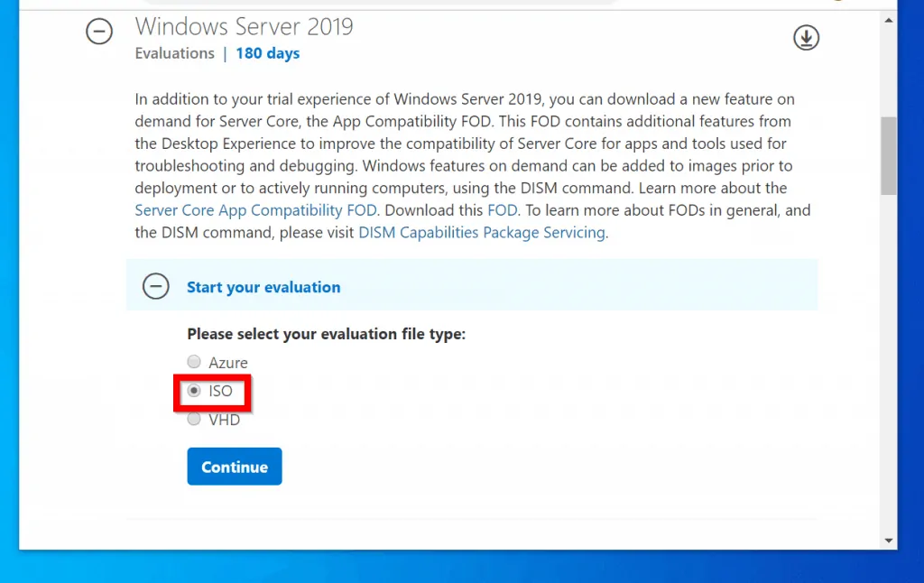Click the download icon near Windows Server 2019
This screenshot has height=583, width=924.
click(x=806, y=38)
